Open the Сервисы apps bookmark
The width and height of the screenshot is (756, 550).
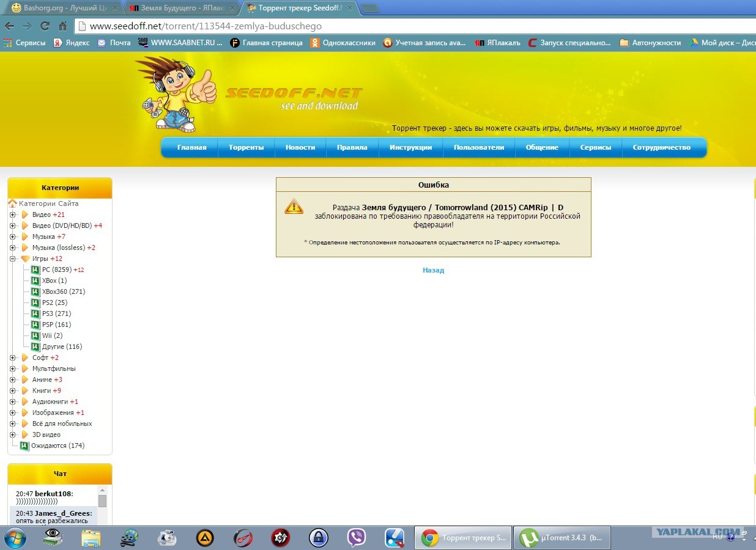tap(24, 43)
